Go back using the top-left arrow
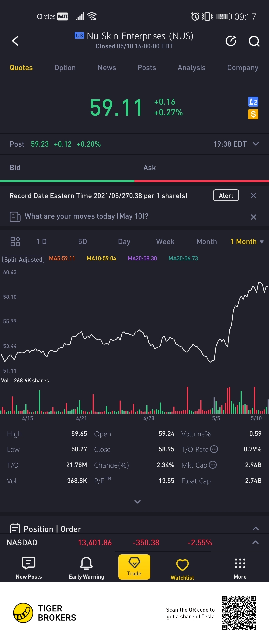269x644 pixels. coord(15,41)
